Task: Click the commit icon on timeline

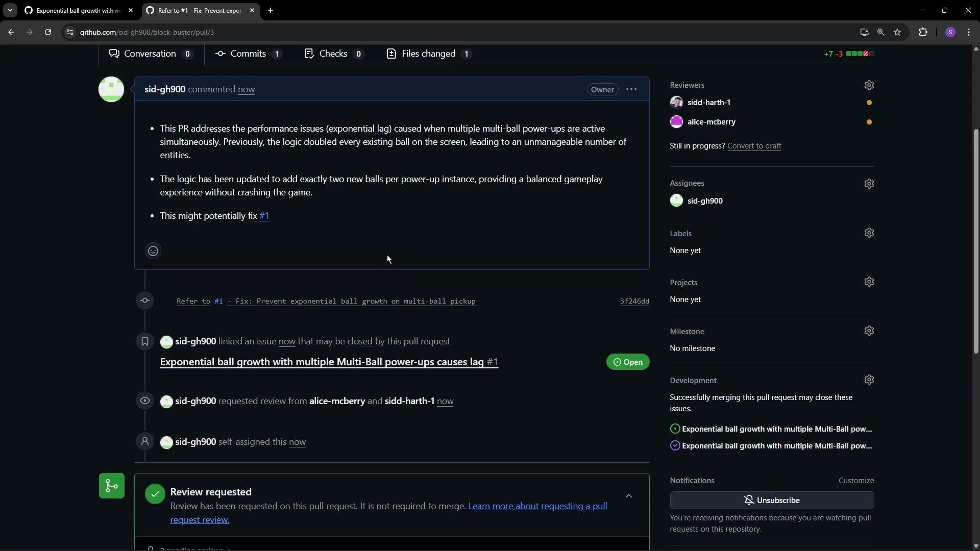Action: coord(145,300)
